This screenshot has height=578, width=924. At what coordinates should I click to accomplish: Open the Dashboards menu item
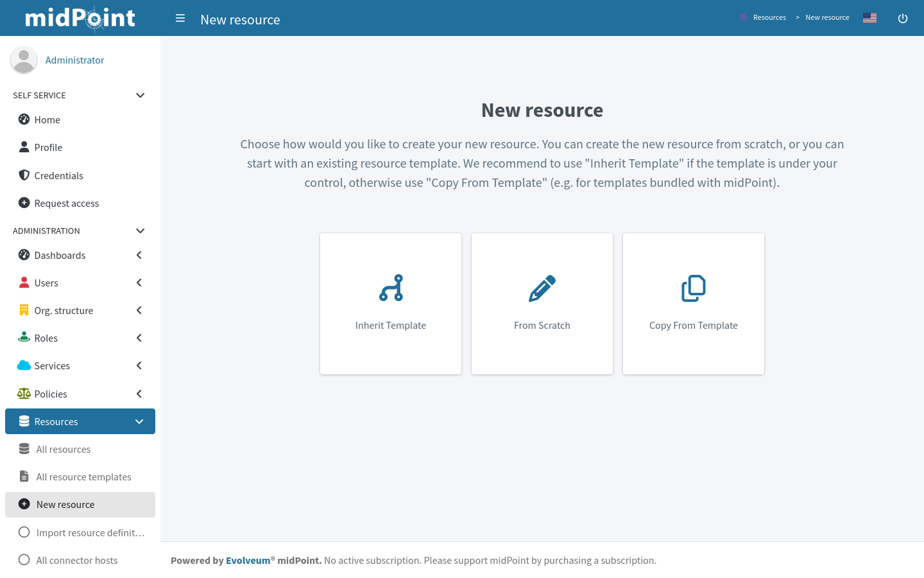tap(60, 255)
